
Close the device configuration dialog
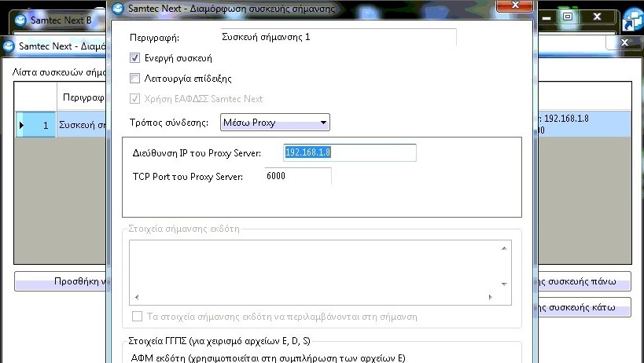514,5
